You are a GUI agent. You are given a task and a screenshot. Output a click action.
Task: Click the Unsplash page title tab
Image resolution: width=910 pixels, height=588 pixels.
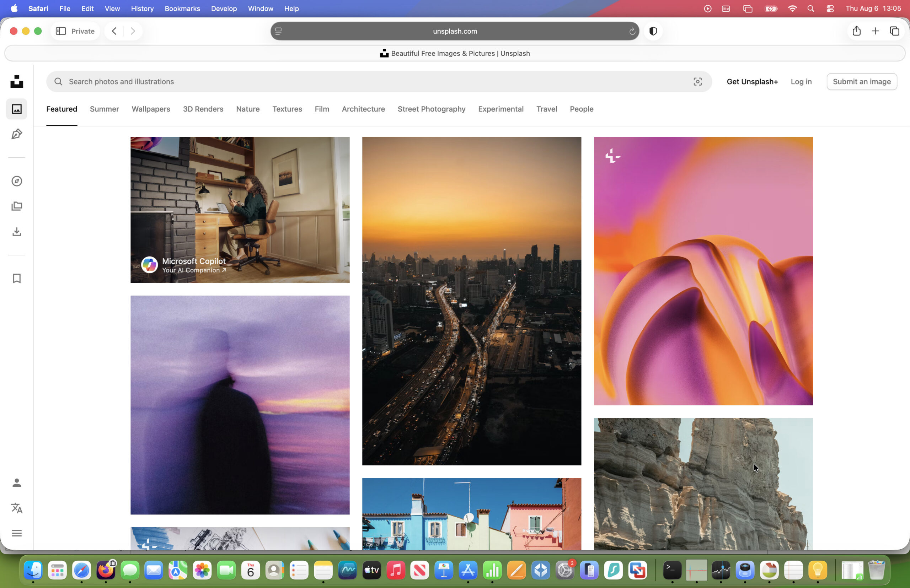tap(455, 53)
